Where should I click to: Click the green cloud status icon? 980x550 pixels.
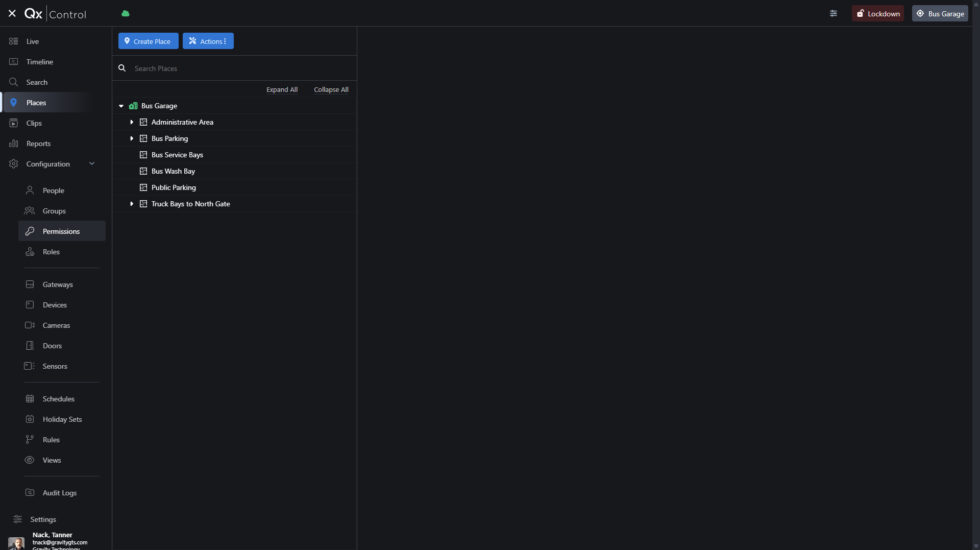pos(126,14)
